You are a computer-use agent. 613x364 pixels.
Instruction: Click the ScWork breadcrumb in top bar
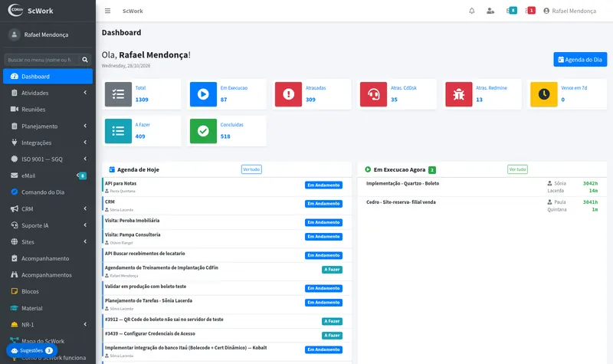tap(133, 11)
